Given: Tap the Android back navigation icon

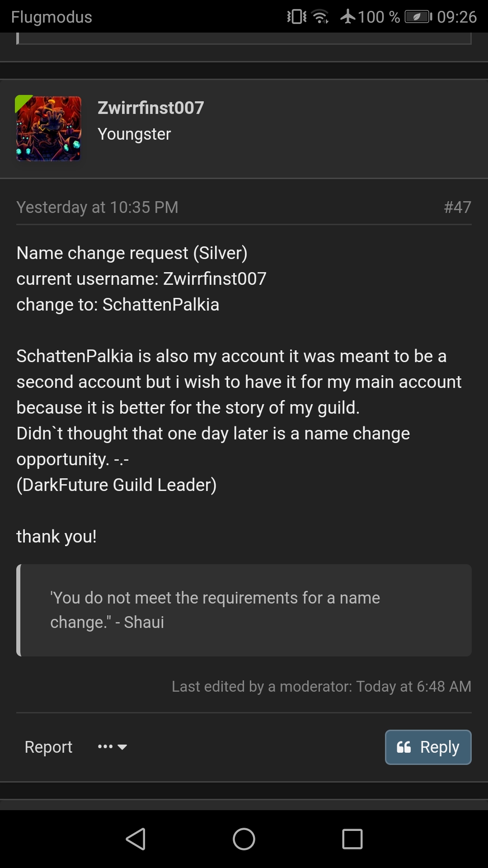Looking at the screenshot, I should (x=136, y=839).
